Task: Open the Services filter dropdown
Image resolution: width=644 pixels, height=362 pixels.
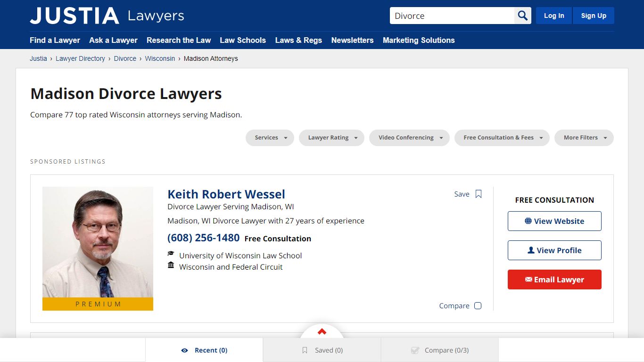Action: point(270,138)
